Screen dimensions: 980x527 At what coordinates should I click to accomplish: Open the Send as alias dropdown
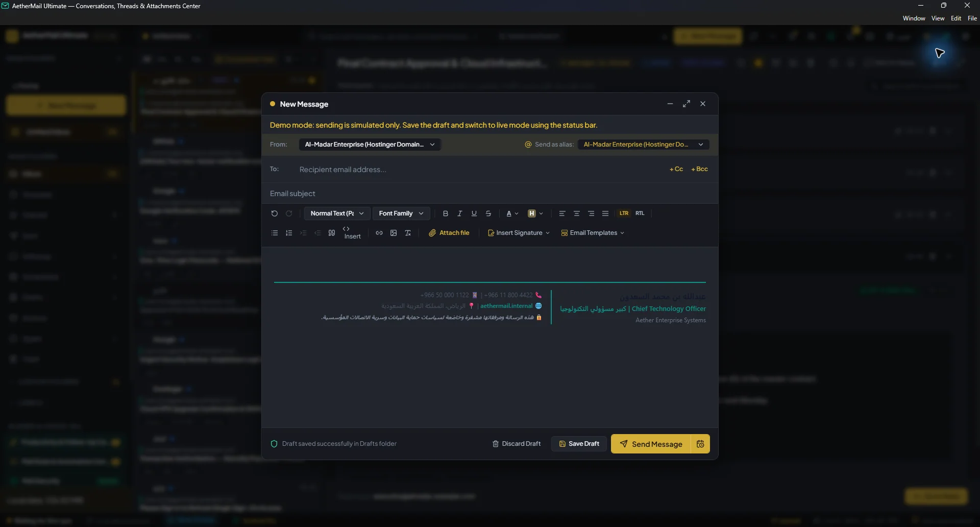tap(643, 145)
